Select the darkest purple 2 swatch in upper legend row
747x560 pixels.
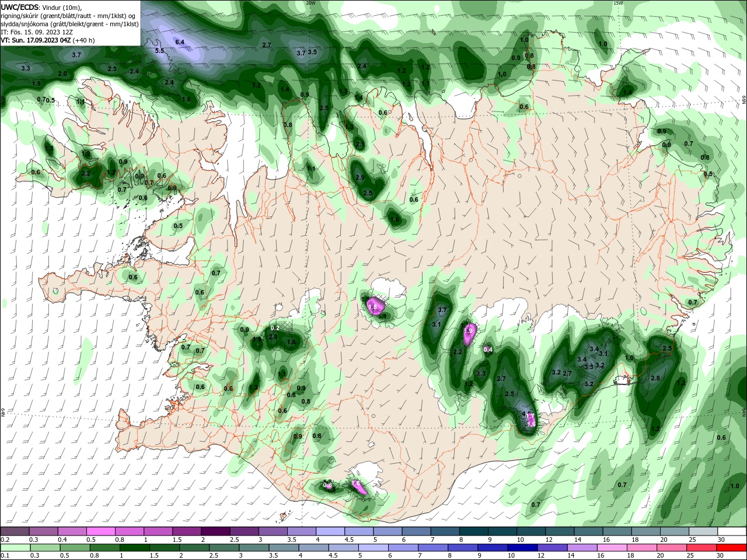pos(215,531)
